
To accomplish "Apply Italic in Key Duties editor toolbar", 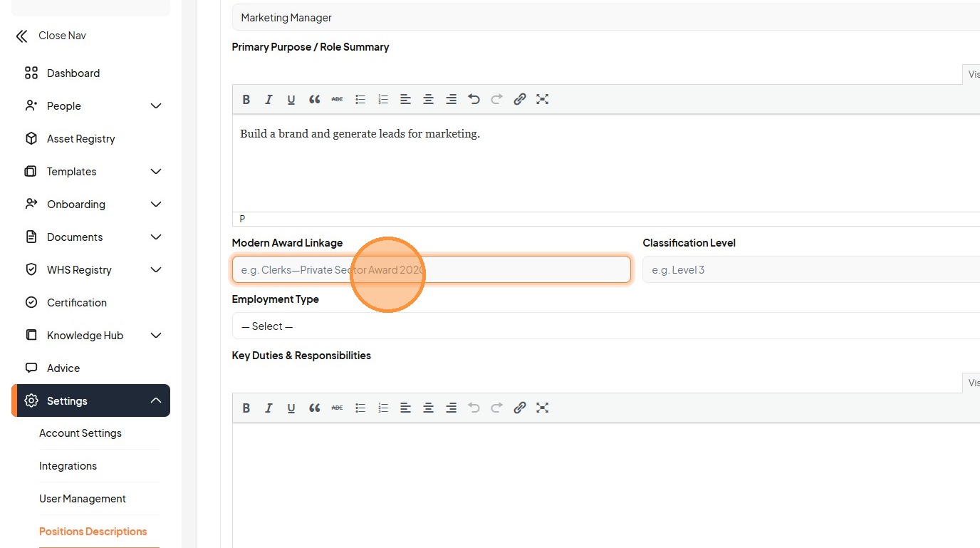I will tap(269, 408).
